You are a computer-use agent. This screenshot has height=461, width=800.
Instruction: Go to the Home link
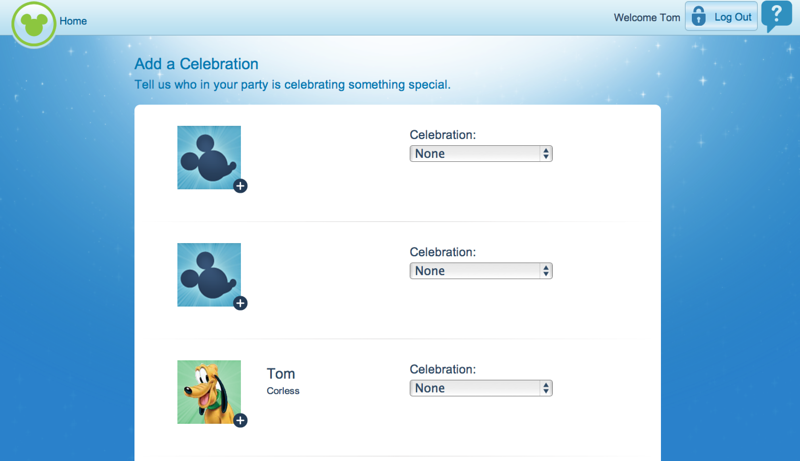point(73,21)
